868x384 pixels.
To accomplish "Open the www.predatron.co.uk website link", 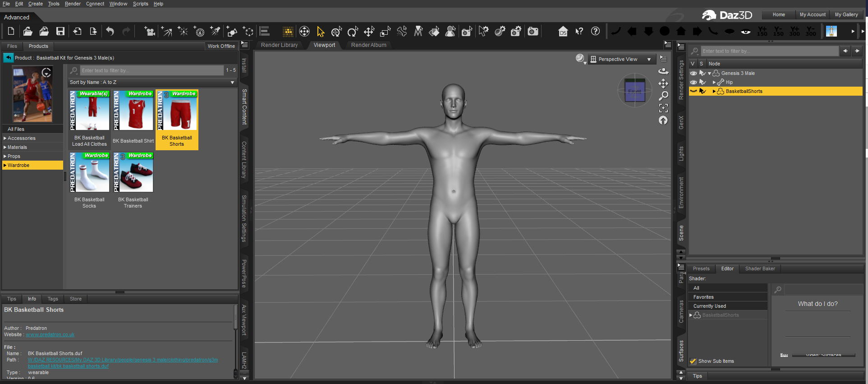I will tap(50, 334).
